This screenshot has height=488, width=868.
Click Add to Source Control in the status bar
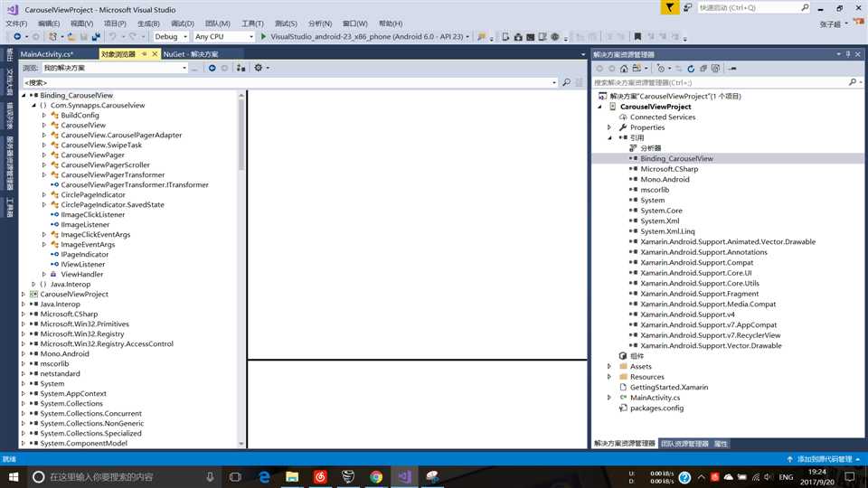pos(824,459)
